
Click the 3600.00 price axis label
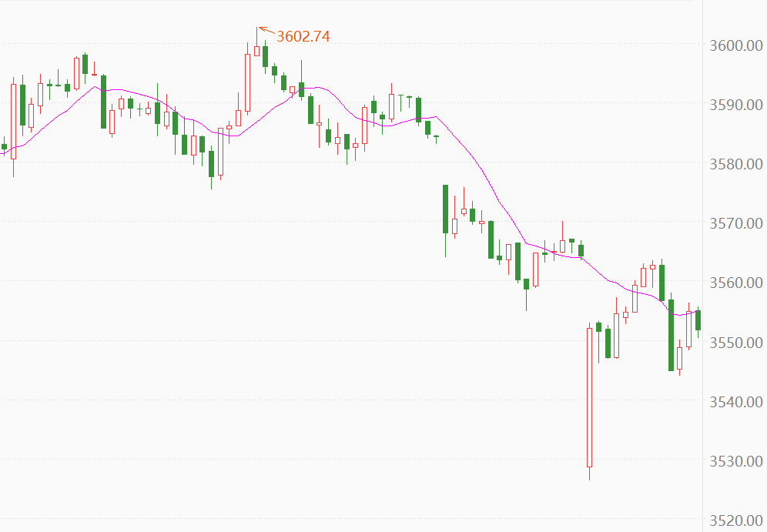pos(735,45)
